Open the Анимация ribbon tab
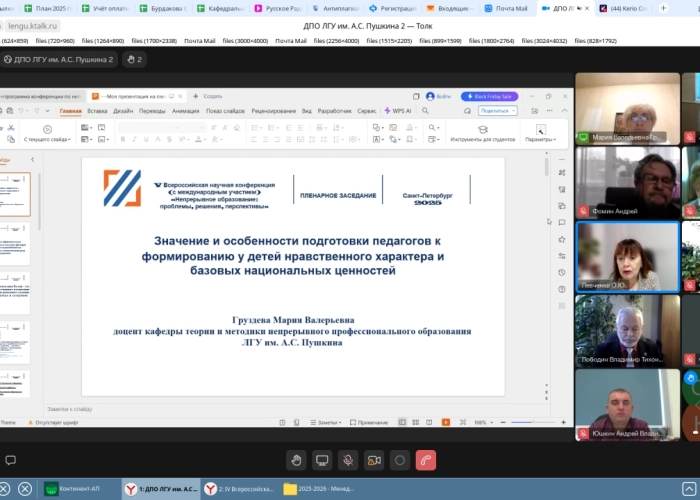Viewport: 700px width, 500px height. pyautogui.click(x=185, y=111)
